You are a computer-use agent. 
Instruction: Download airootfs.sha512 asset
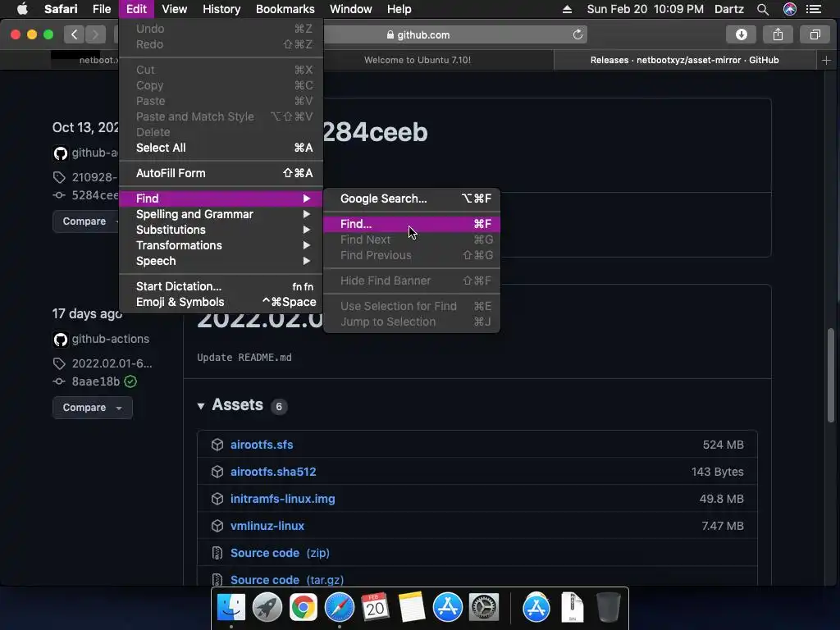click(x=273, y=472)
